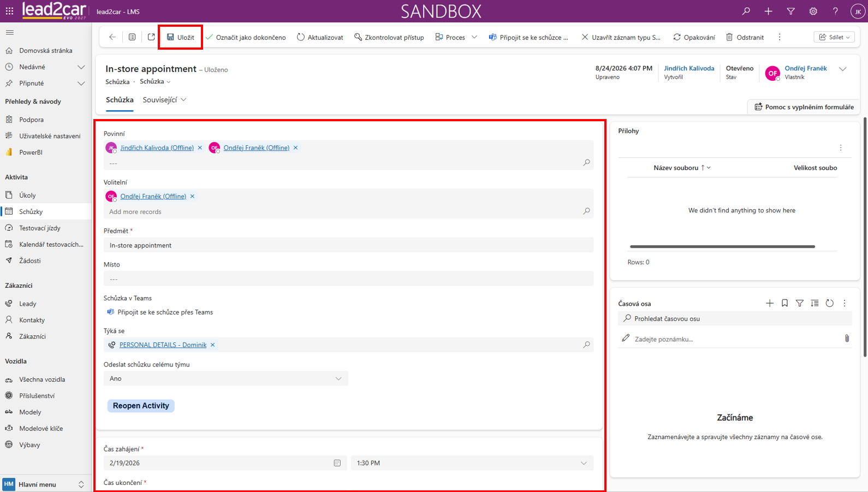Click the plus icon in top bar
This screenshot has height=492, width=868.
coord(768,11)
